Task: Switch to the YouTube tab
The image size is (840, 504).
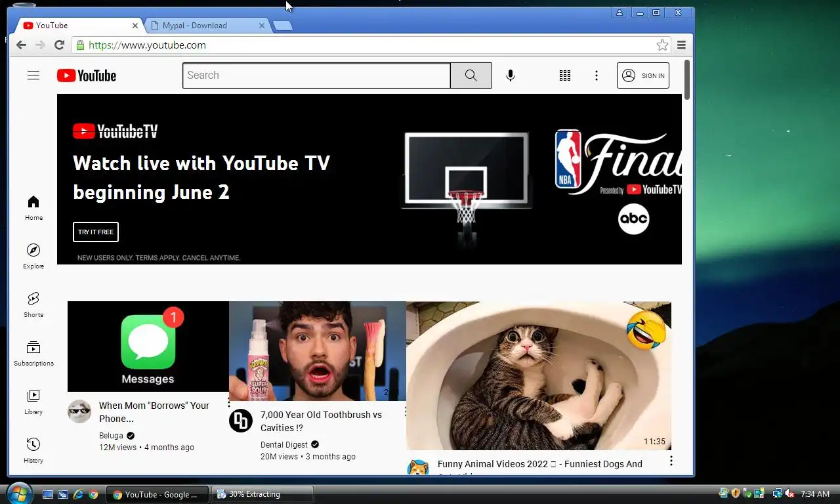Action: [77, 26]
